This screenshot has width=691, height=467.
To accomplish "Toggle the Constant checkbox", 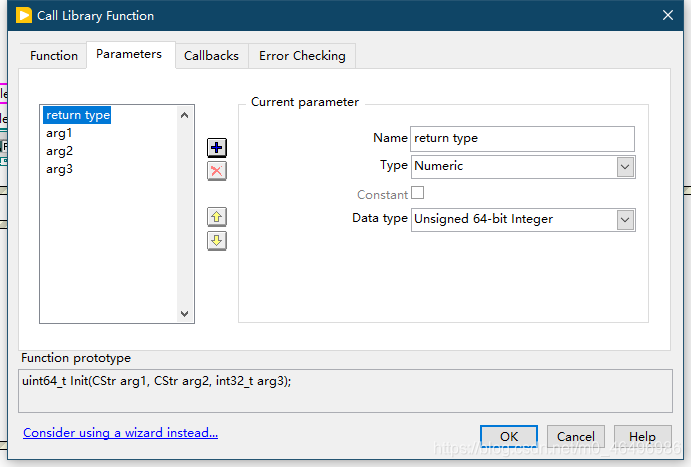I will coord(417,193).
